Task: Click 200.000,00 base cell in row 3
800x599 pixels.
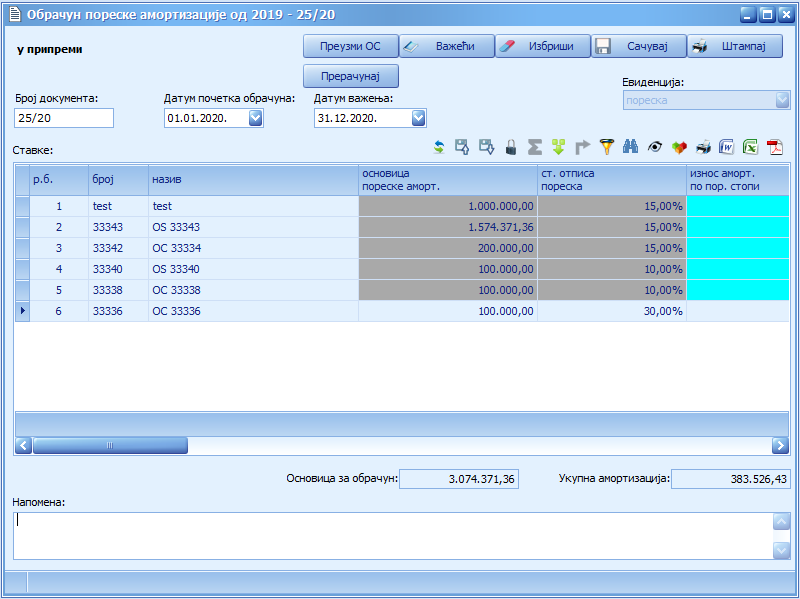Action: [x=448, y=248]
